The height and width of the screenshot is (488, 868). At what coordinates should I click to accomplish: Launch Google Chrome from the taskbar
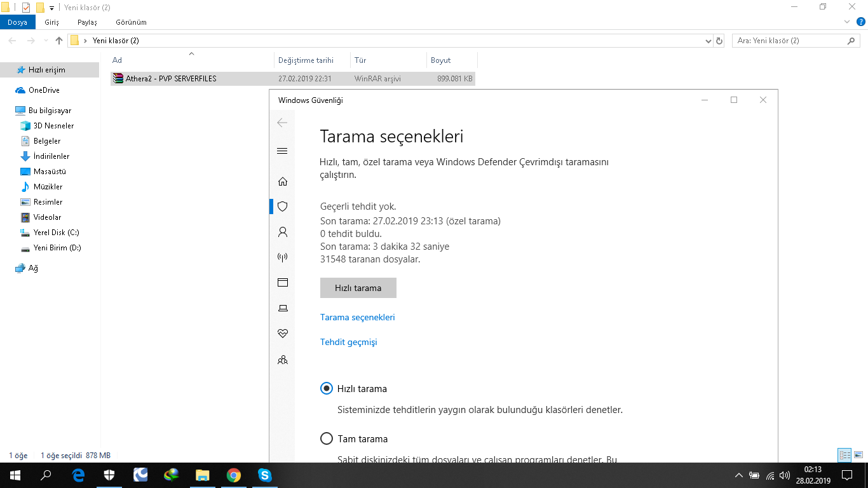coord(234,475)
